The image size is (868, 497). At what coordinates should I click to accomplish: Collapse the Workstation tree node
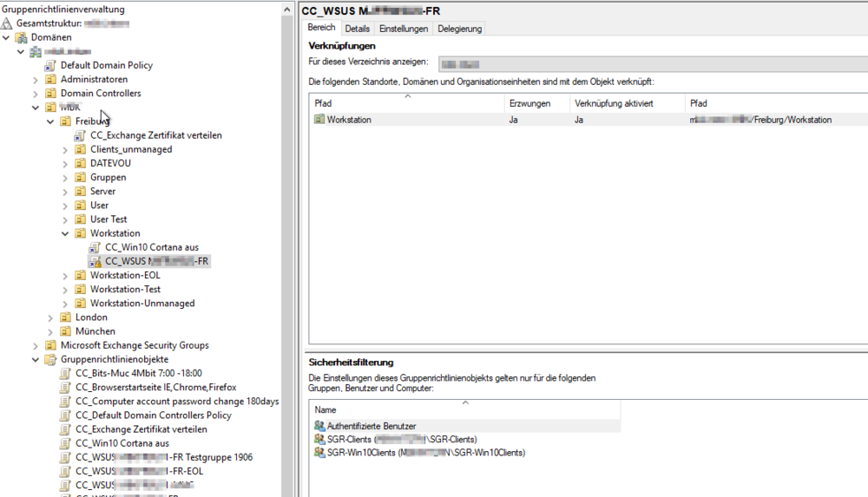pyautogui.click(x=66, y=233)
